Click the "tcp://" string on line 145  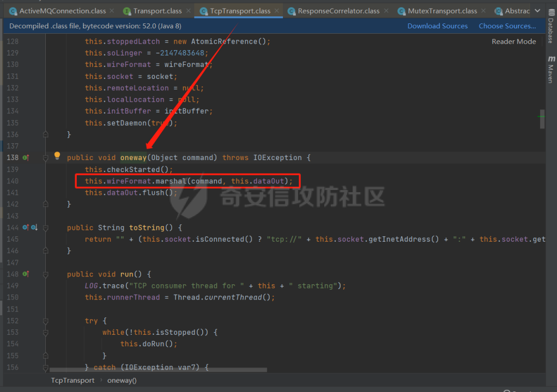(284, 239)
